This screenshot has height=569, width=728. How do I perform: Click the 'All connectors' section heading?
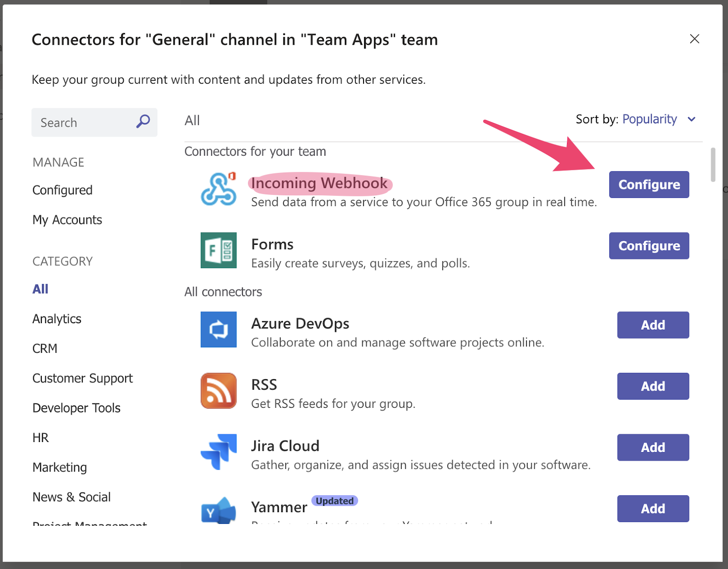223,292
